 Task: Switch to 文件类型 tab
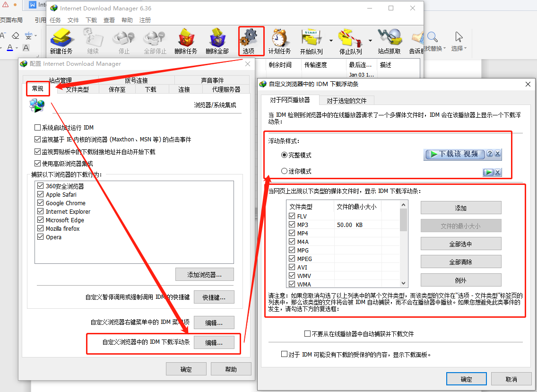coord(78,89)
